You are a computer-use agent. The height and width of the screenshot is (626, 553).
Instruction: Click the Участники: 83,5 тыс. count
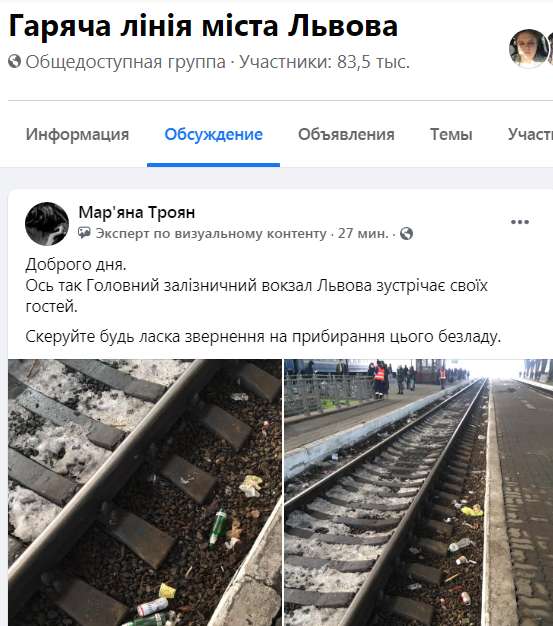click(x=325, y=62)
